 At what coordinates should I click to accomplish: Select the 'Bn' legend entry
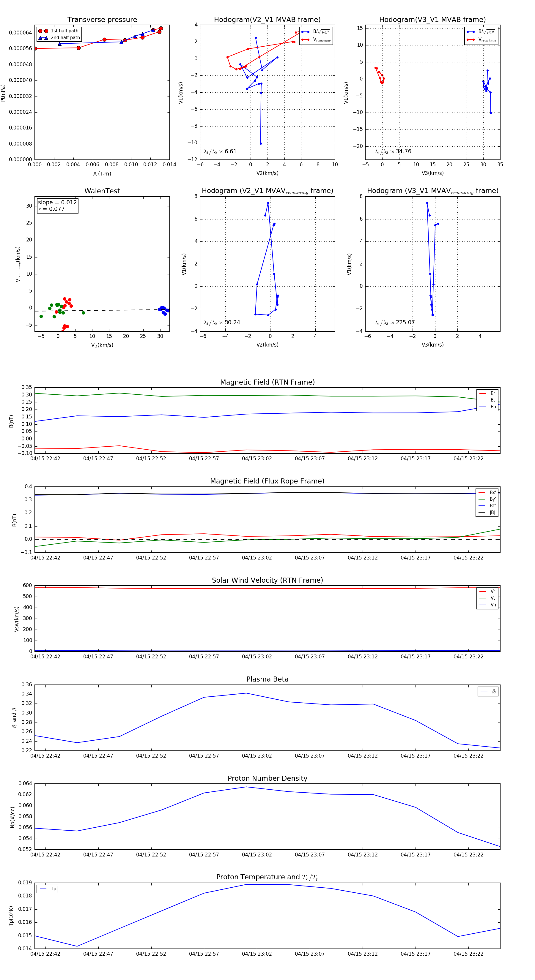[487, 407]
